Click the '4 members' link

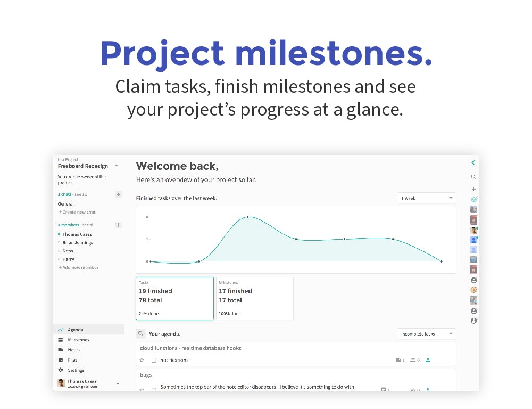point(68,225)
